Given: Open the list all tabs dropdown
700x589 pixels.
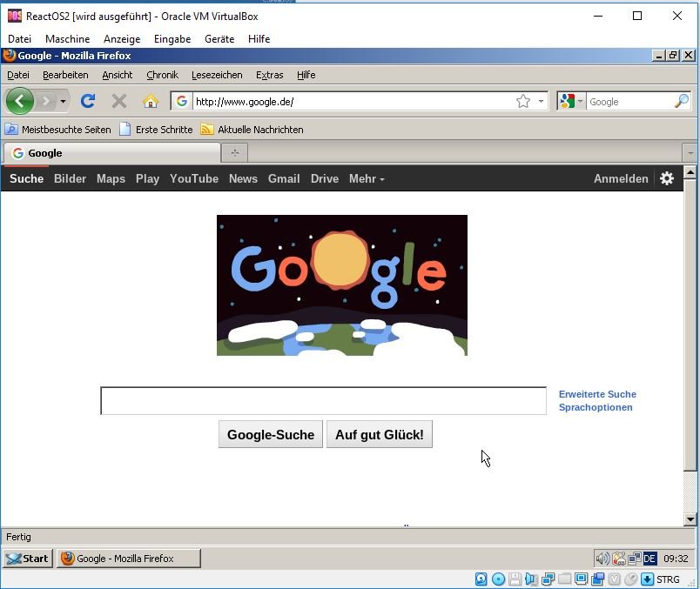Looking at the screenshot, I should click(x=690, y=153).
